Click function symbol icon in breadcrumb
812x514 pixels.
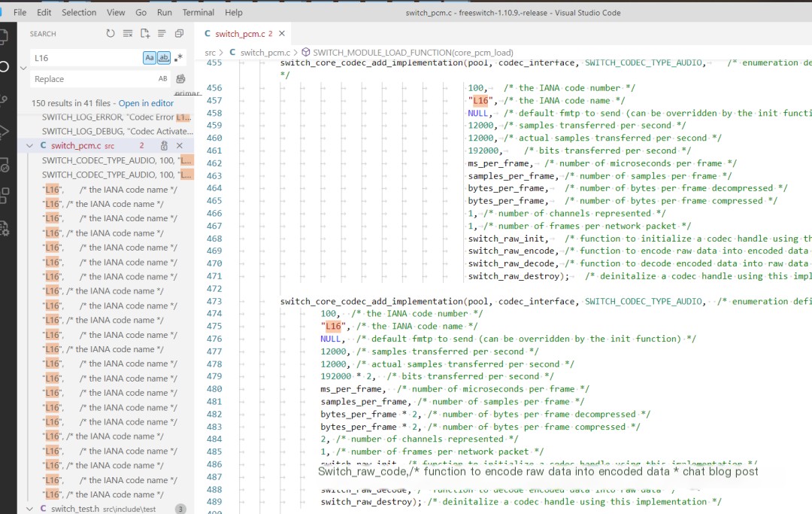tap(306, 53)
